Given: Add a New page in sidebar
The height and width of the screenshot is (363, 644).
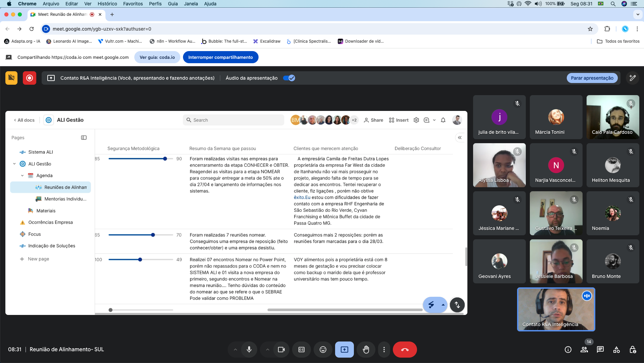Looking at the screenshot, I should (x=35, y=259).
